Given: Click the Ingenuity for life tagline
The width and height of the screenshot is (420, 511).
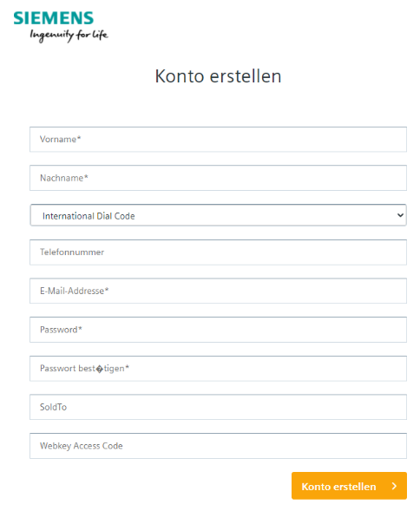Looking at the screenshot, I should [x=69, y=36].
